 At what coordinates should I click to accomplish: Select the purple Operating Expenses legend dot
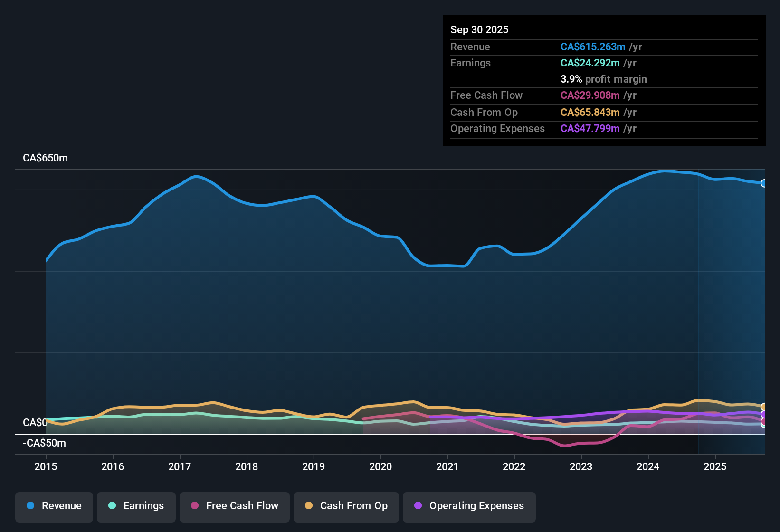(x=419, y=506)
